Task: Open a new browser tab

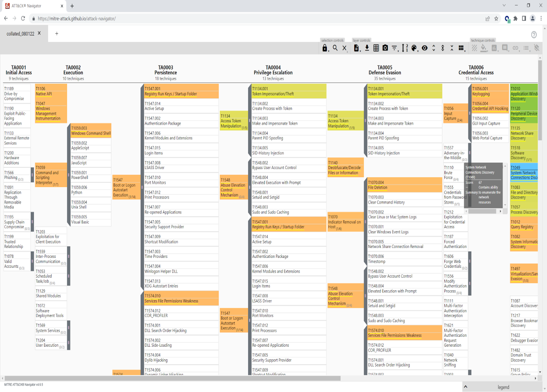Action: tap(72, 6)
